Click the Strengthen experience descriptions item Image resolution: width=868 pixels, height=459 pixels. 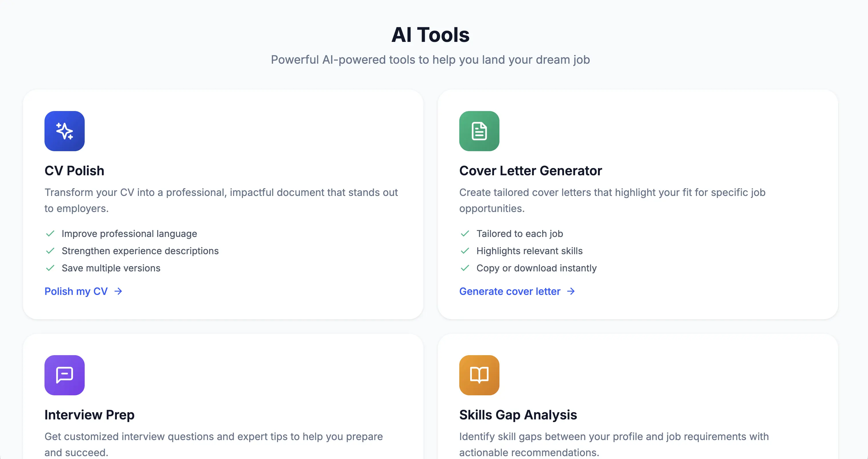(140, 251)
